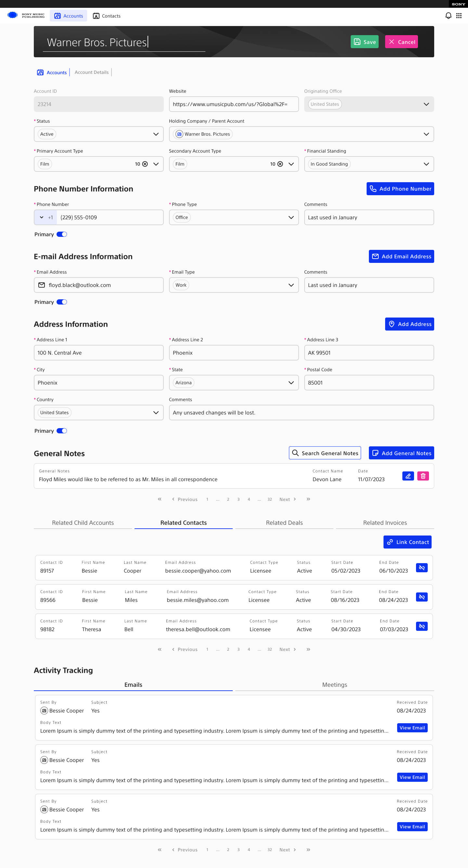Select the Related Contacts tab
Image resolution: width=468 pixels, height=868 pixels.
(x=184, y=522)
